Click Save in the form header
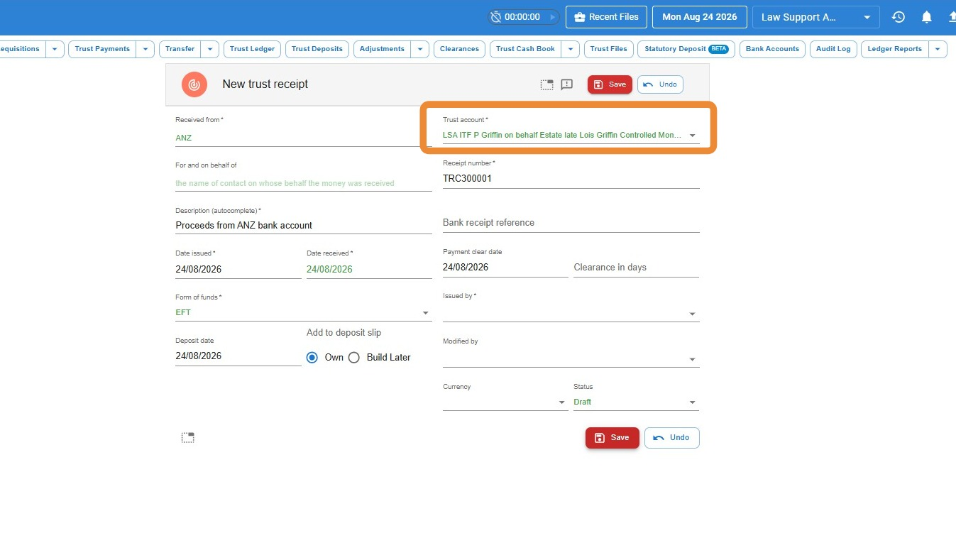This screenshot has width=956, height=560. (x=610, y=84)
